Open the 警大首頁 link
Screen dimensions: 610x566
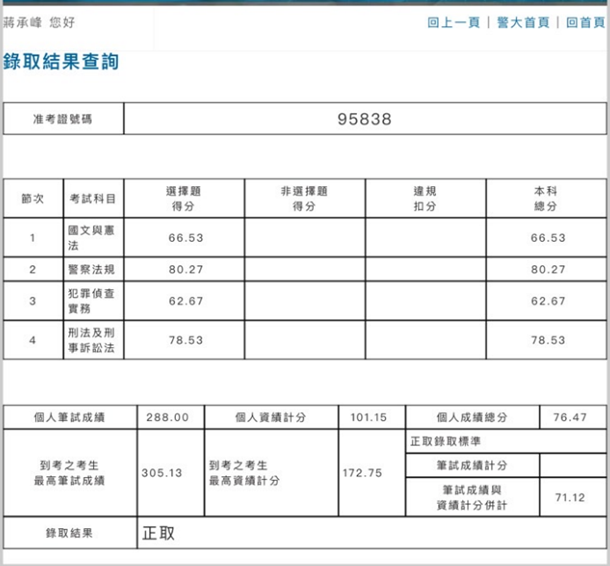coord(522,23)
